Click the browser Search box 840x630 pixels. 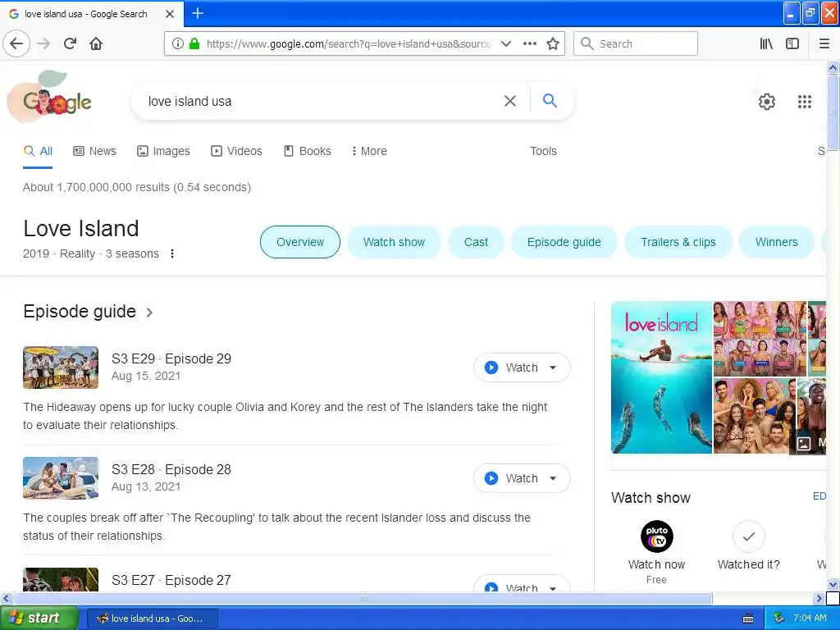tap(636, 44)
